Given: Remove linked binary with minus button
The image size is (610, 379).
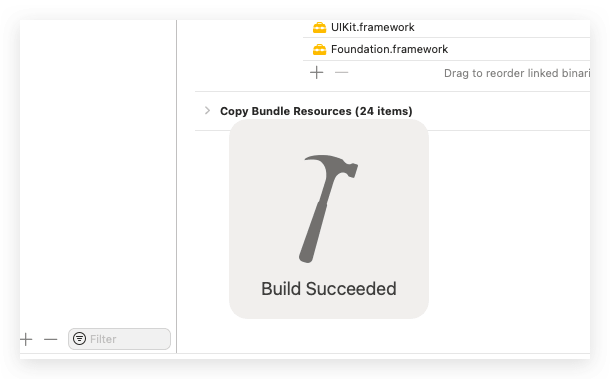Looking at the screenshot, I should coord(342,72).
